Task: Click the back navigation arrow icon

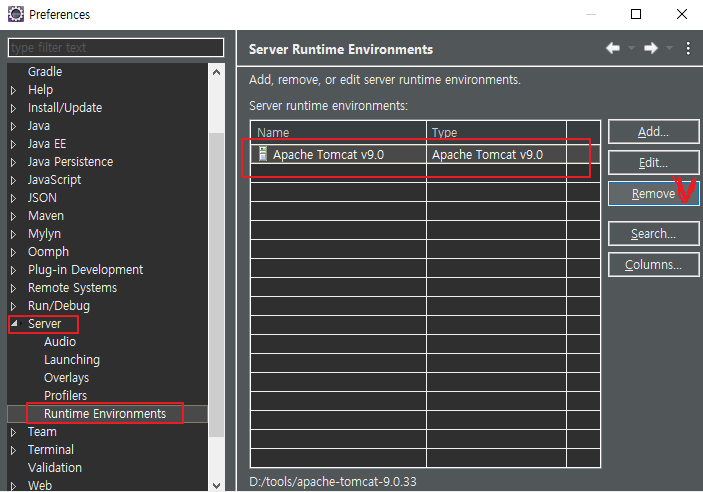Action: pyautogui.click(x=613, y=48)
